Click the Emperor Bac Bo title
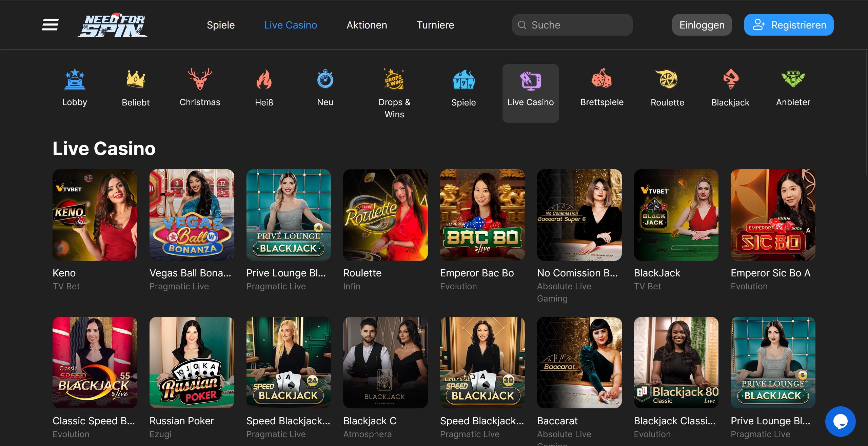Image resolution: width=868 pixels, height=446 pixels. click(x=477, y=273)
